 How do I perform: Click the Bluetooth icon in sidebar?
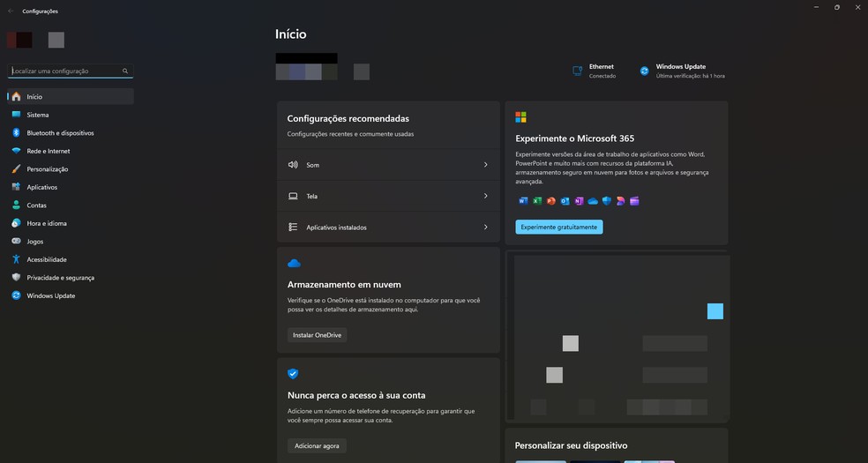tap(16, 133)
